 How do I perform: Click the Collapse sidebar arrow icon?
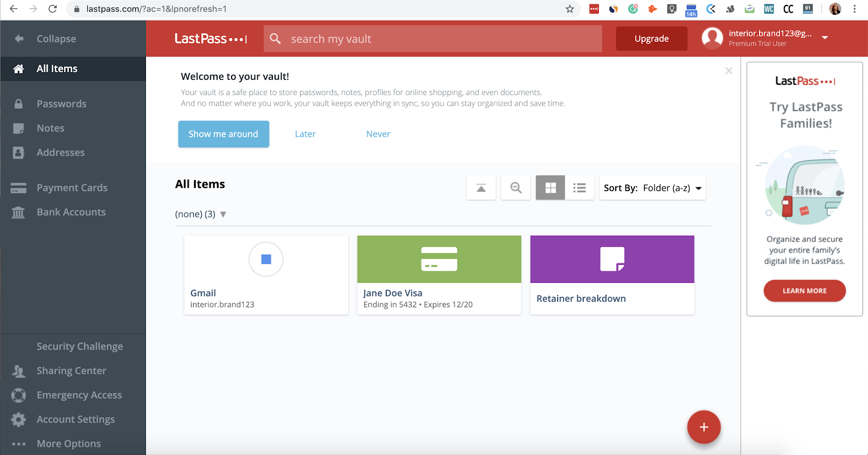coord(19,39)
